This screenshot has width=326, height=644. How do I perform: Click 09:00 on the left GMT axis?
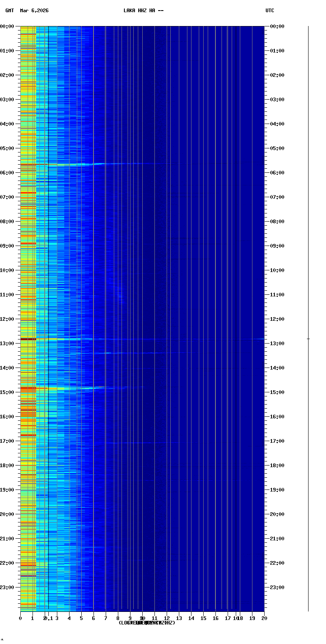tap(7, 246)
